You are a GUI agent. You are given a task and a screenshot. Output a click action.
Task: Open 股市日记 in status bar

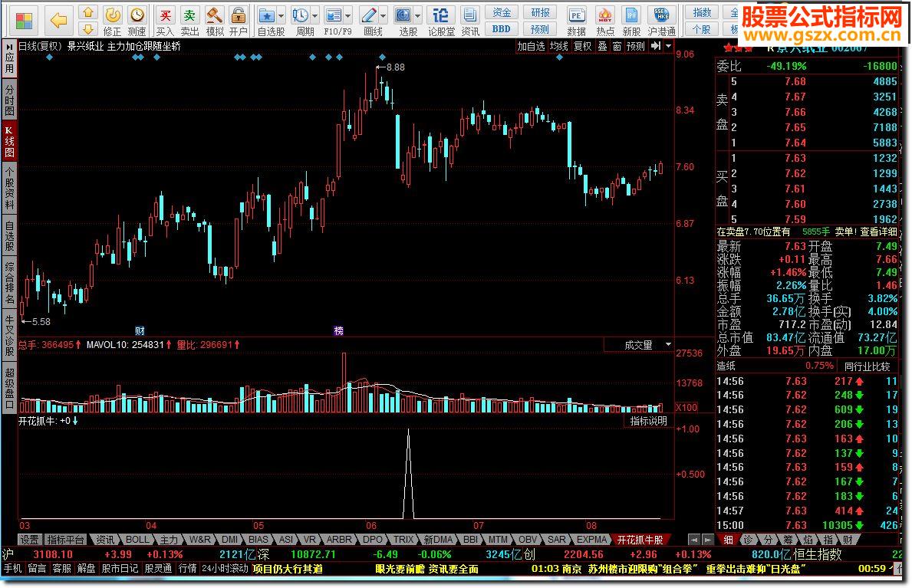click(x=120, y=569)
